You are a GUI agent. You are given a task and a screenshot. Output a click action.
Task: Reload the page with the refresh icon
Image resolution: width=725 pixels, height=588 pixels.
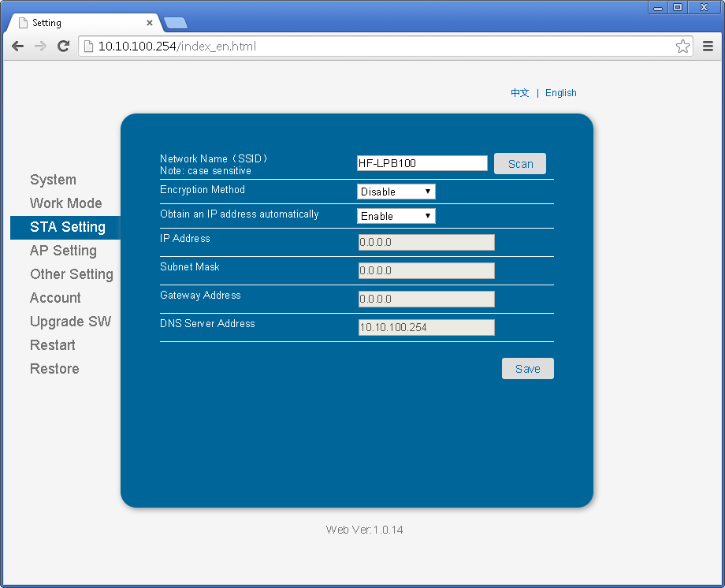(x=63, y=47)
